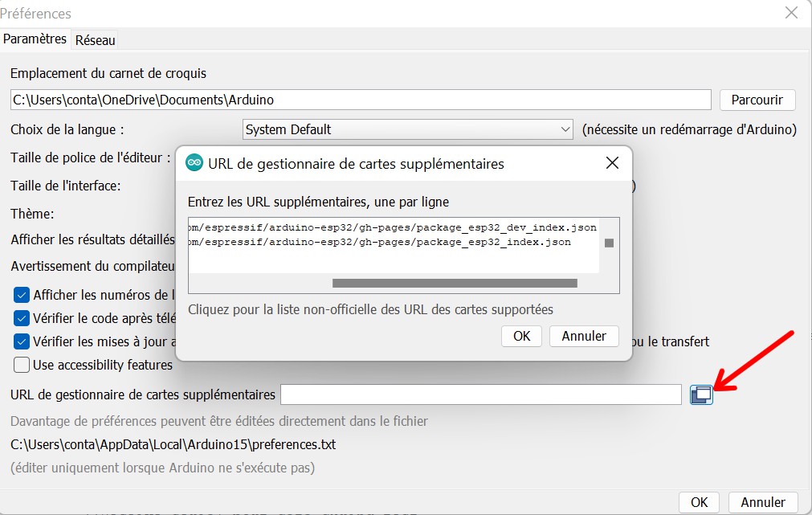Switch to the Réseau tab

tap(96, 40)
